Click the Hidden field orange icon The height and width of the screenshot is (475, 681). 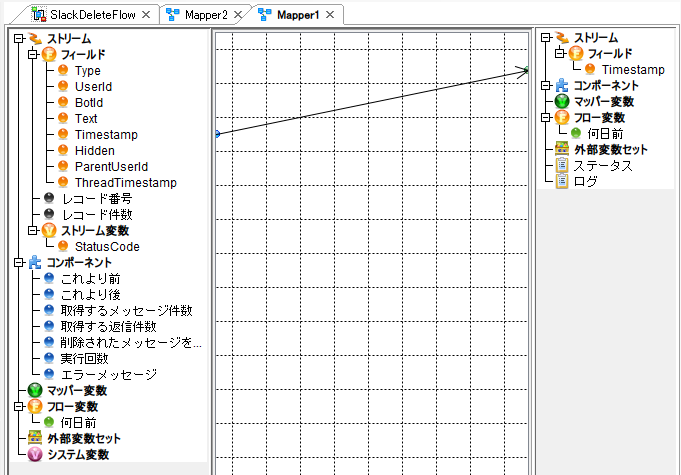point(63,151)
